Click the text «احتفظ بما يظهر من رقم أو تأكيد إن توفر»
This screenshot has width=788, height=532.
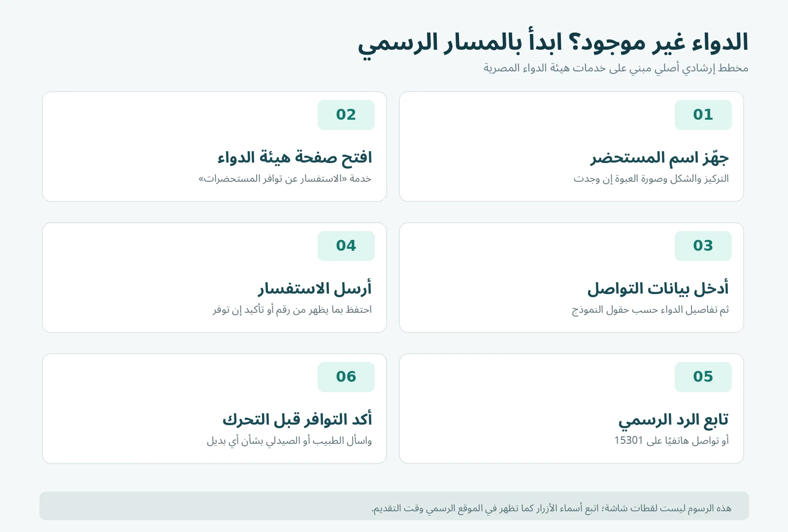point(293,310)
